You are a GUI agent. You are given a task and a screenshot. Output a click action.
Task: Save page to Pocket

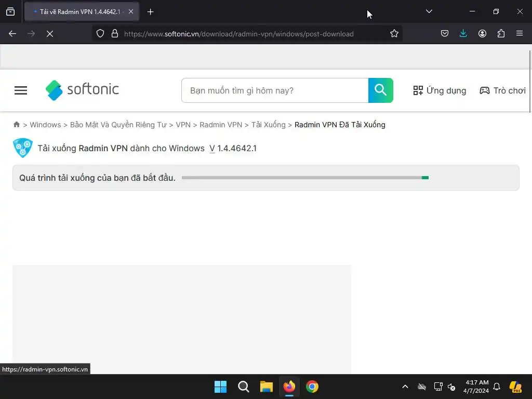pyautogui.click(x=445, y=34)
